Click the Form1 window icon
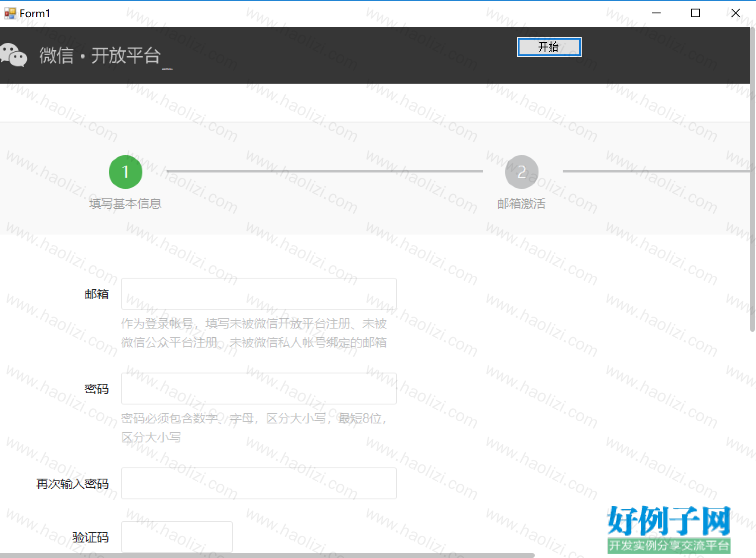Screen dimensions: 756x558 [10, 13]
